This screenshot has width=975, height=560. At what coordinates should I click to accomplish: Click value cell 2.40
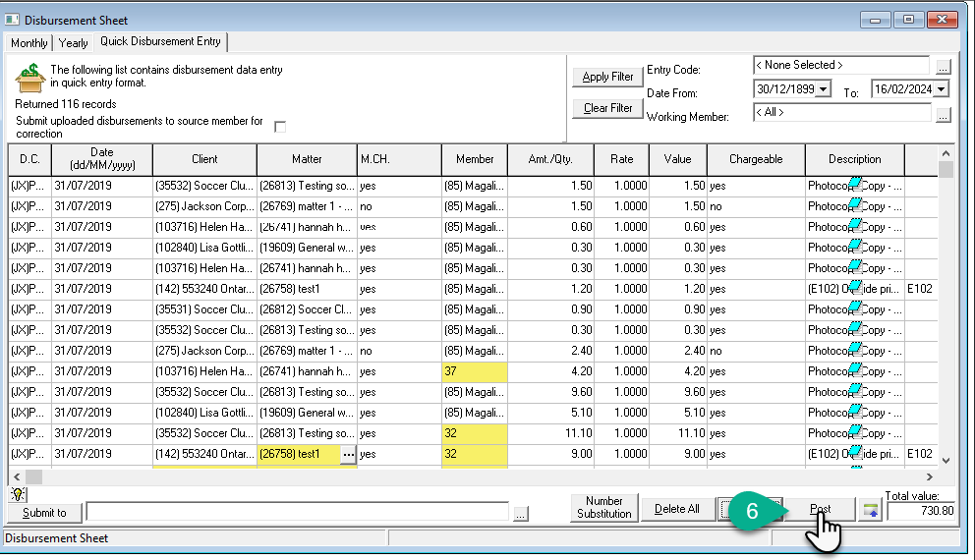(x=678, y=351)
